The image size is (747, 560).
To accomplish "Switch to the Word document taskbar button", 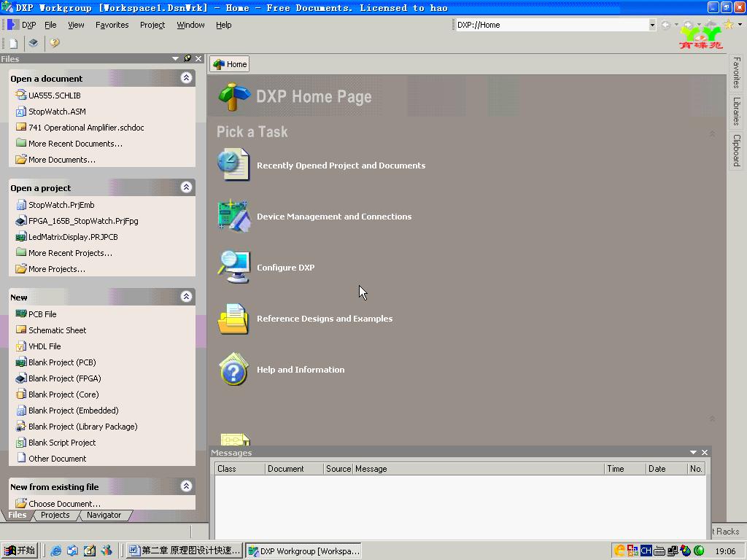I will coord(185,551).
